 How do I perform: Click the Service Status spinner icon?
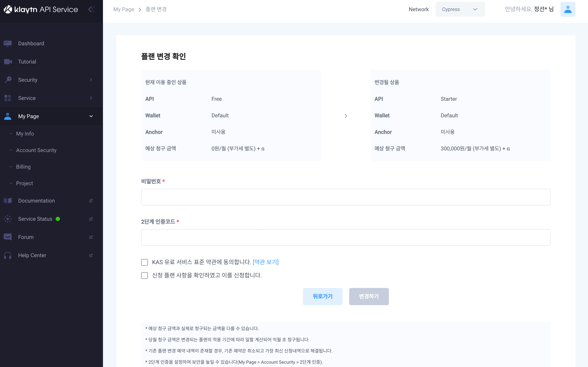(8, 219)
